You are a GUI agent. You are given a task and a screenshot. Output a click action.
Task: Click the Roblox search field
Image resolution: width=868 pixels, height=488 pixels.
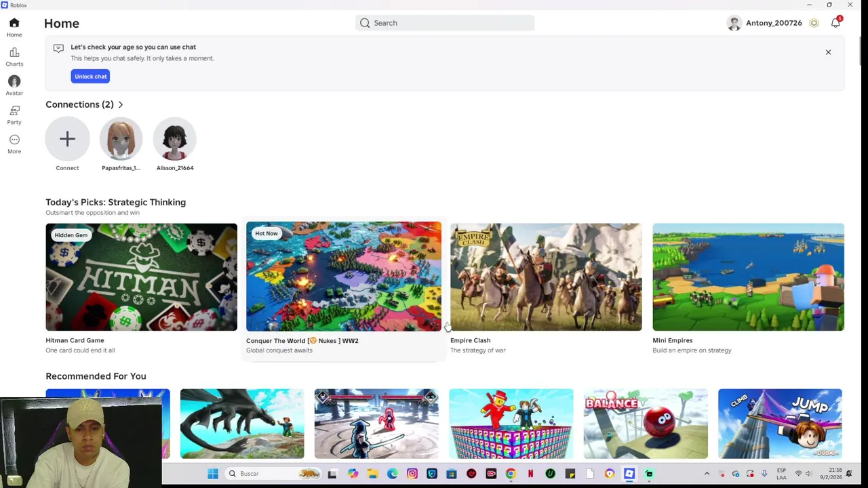(445, 23)
